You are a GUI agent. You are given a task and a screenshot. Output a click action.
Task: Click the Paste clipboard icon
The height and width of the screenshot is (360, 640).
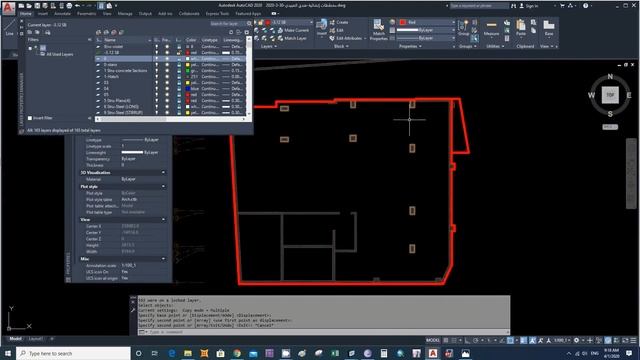point(521,25)
